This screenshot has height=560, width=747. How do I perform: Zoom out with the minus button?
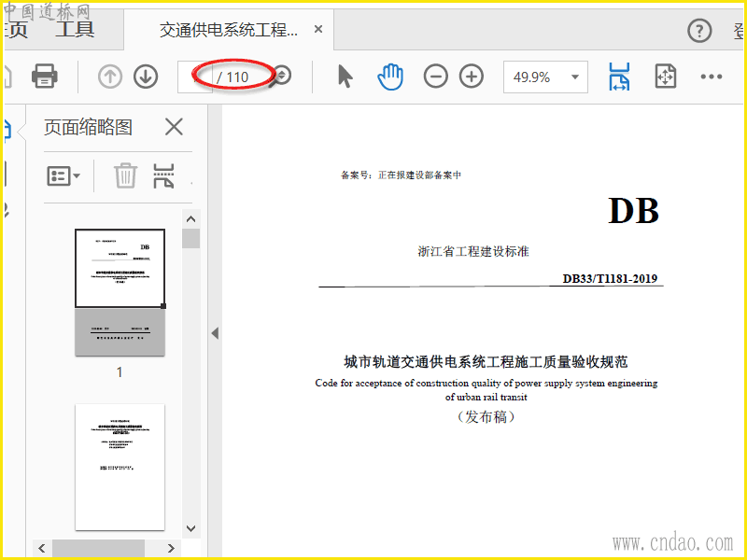point(435,77)
